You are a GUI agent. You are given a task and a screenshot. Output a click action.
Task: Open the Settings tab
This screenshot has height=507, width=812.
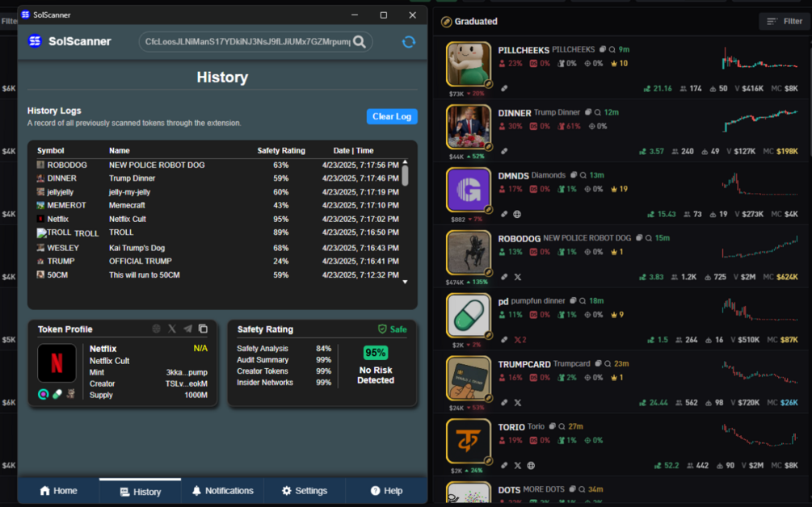tap(305, 490)
